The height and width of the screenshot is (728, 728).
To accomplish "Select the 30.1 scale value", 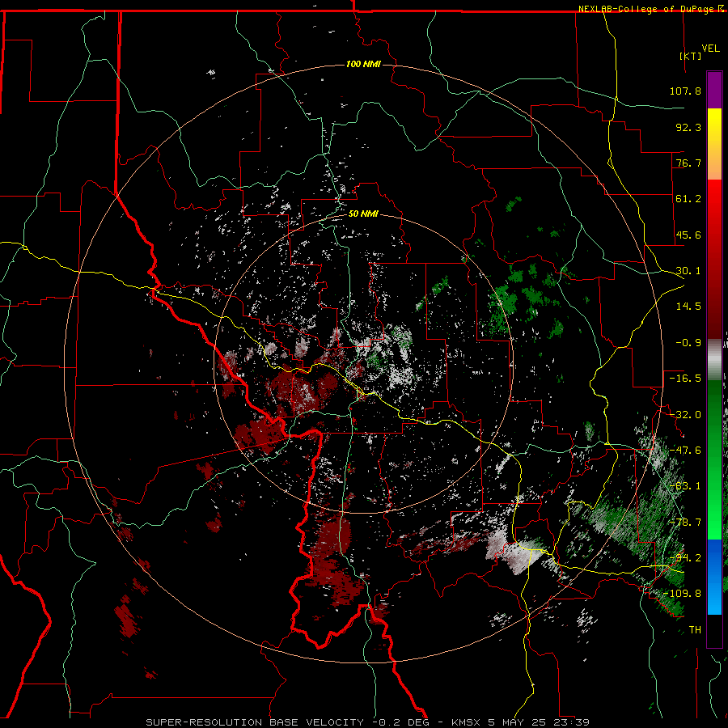I will coord(688,271).
